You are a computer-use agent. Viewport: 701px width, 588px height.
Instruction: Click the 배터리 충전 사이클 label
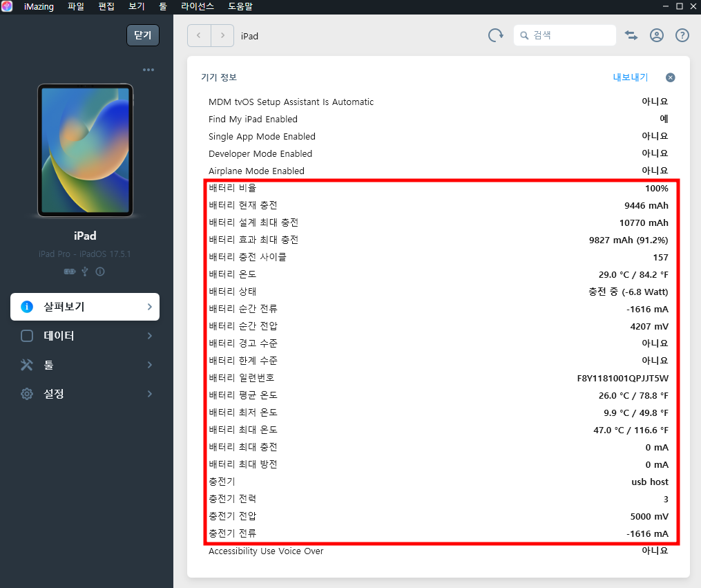point(248,257)
